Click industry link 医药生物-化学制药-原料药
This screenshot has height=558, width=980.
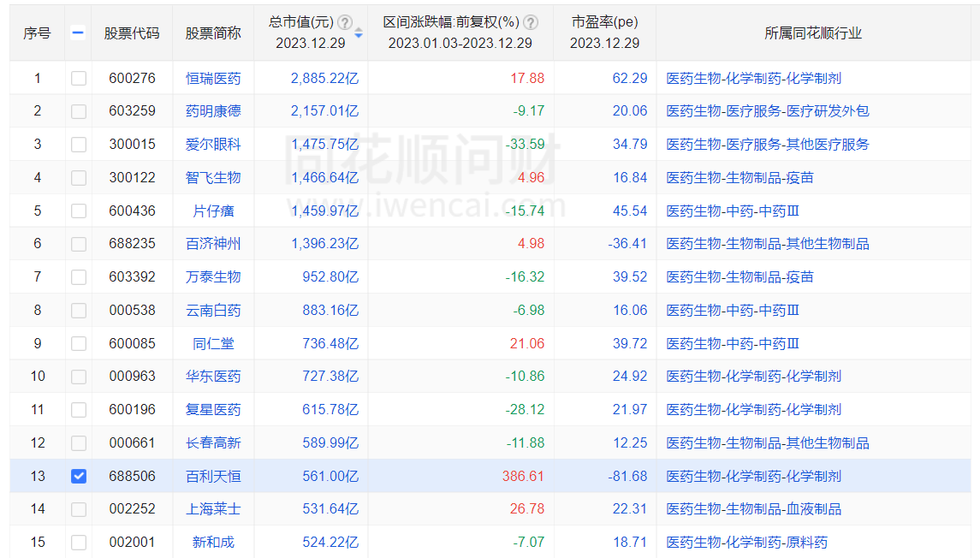747,542
